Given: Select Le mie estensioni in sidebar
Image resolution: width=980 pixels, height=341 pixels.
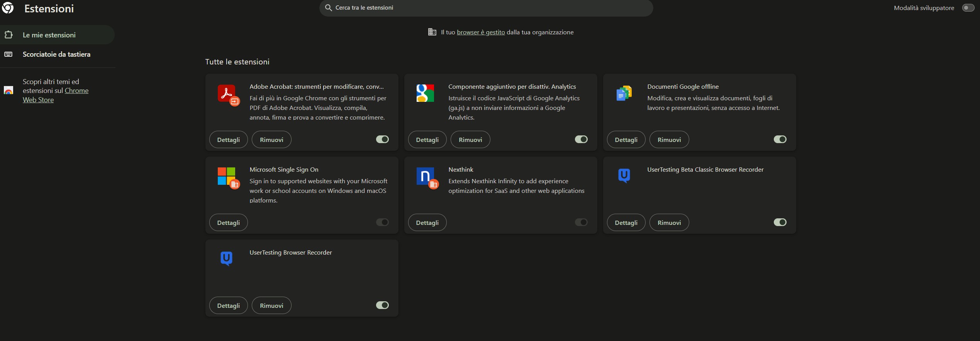Looking at the screenshot, I should point(57,35).
